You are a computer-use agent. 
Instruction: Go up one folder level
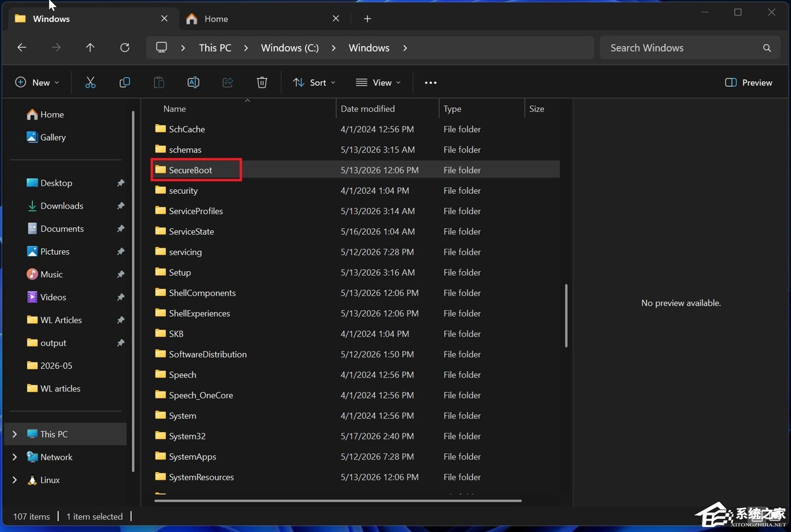(x=90, y=48)
